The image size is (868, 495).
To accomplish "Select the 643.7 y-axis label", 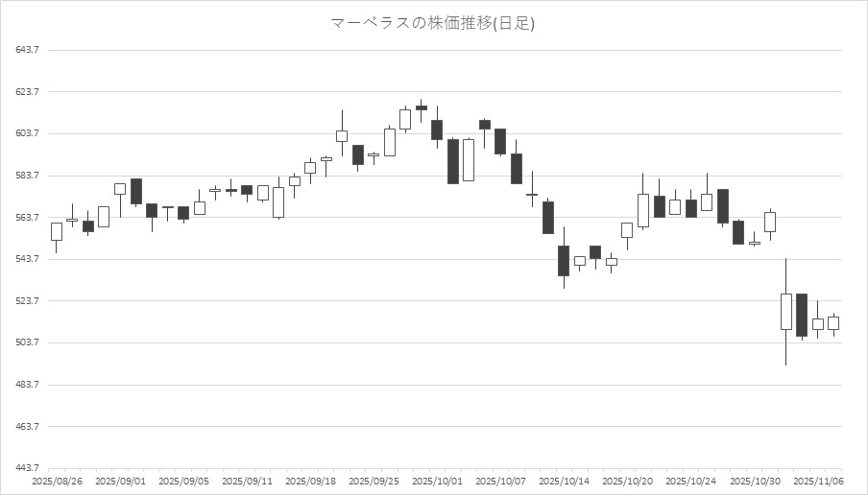I will 27,51.
